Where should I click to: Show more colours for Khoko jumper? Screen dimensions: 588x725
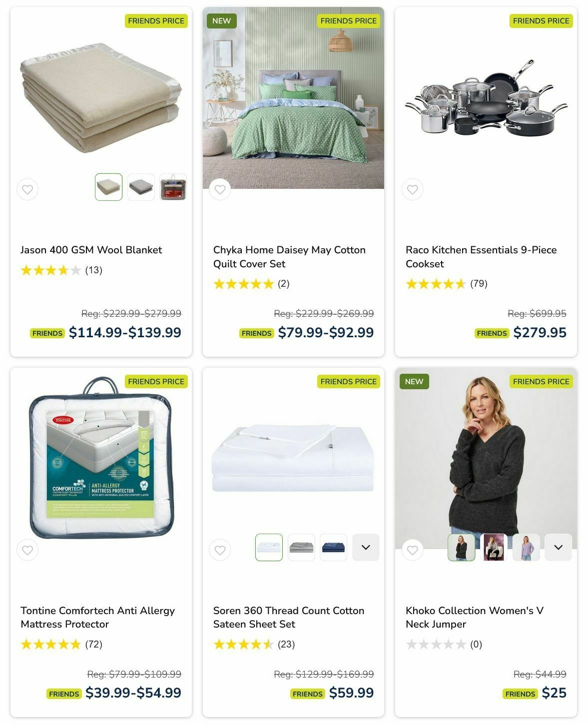(558, 547)
